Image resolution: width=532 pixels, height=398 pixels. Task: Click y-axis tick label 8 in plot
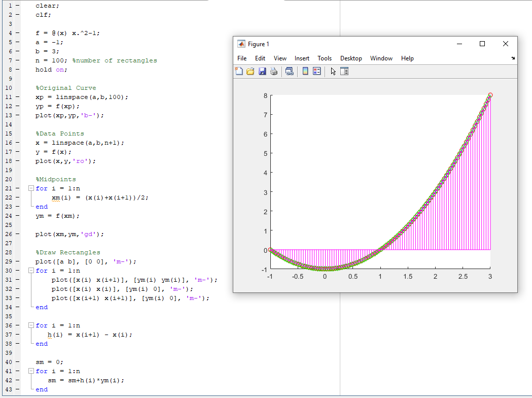pos(265,96)
